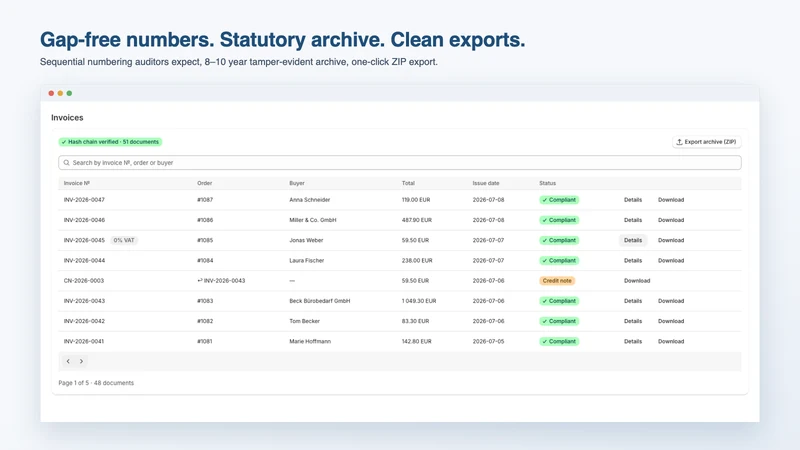Click the Invoice № column header
The image size is (800, 450).
point(77,183)
